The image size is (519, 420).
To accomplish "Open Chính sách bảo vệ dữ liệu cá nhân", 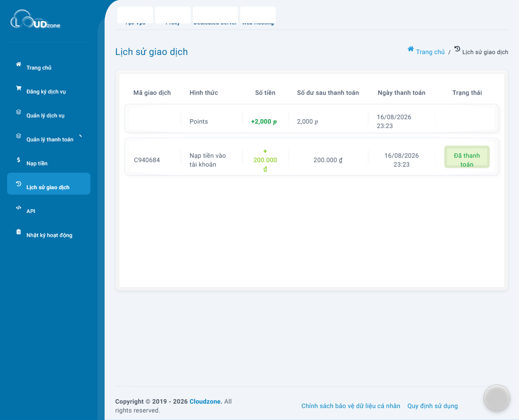I will point(351,406).
